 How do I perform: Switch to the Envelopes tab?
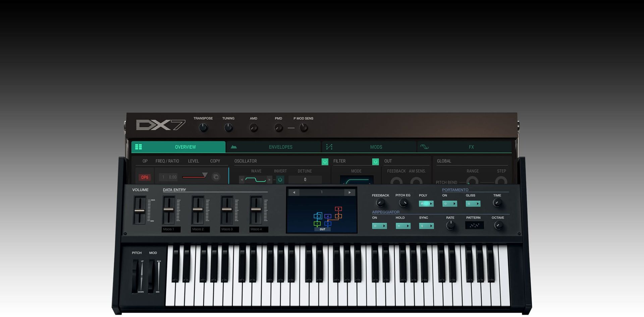tap(274, 147)
